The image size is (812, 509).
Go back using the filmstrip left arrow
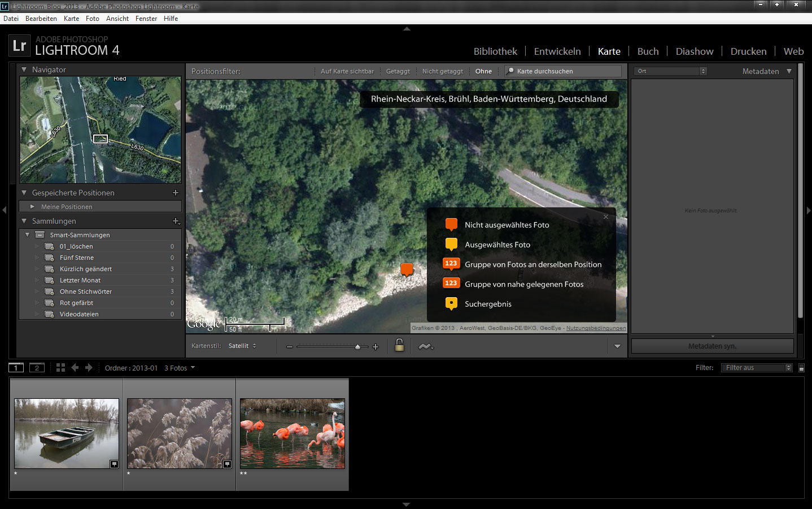point(75,368)
